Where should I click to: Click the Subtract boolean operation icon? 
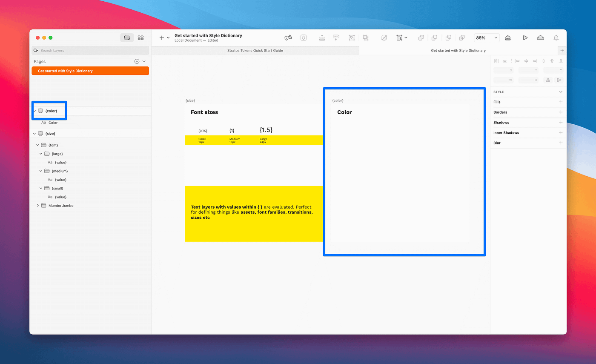[x=434, y=37]
